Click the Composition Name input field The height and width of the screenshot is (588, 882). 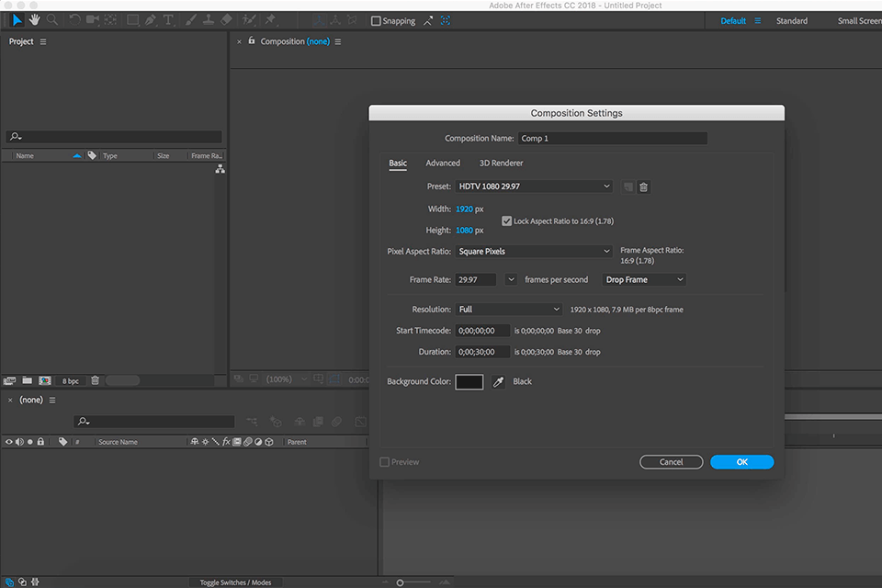pyautogui.click(x=613, y=138)
